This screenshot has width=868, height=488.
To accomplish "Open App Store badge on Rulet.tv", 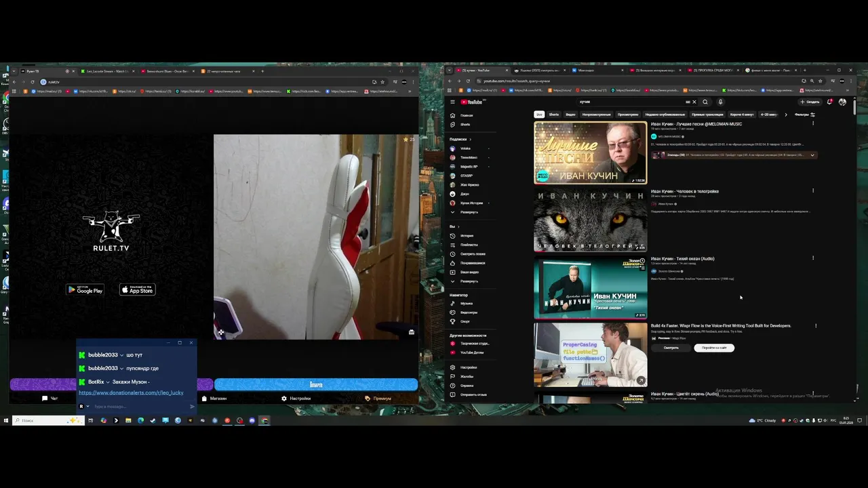I will tap(138, 289).
